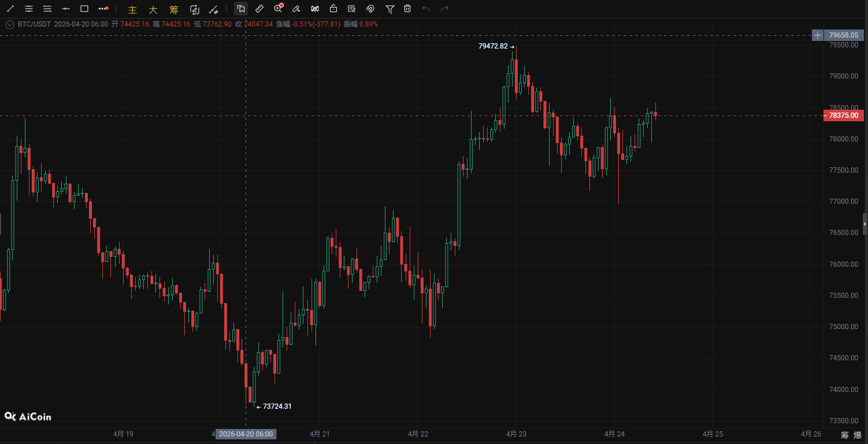Screen dimensions: 868x444
Task: Select the ruler measurement tool
Action: pyautogui.click(x=259, y=9)
